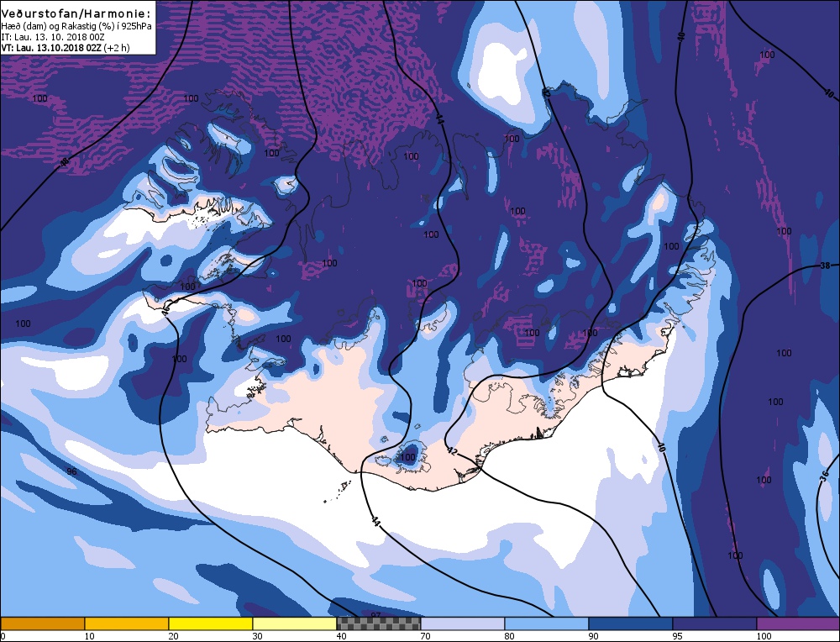Viewport: 840px width, 642px height.
Task: Select the bright yellow 20–30 legend swatch
Action: 211,624
